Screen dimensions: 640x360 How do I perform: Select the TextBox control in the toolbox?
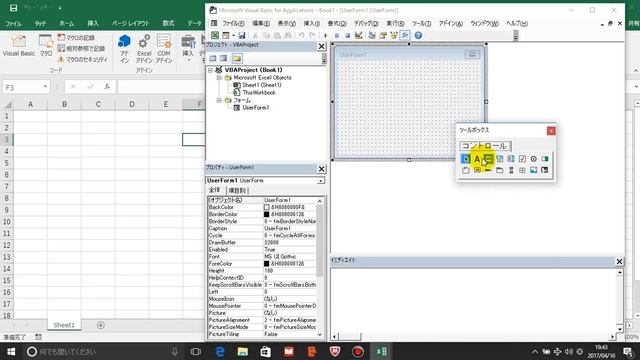click(488, 159)
